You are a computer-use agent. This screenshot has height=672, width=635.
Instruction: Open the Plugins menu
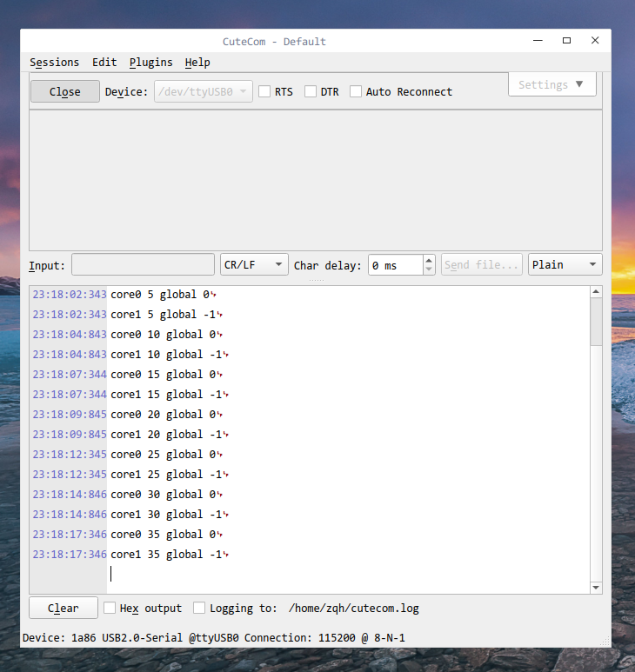click(x=150, y=62)
